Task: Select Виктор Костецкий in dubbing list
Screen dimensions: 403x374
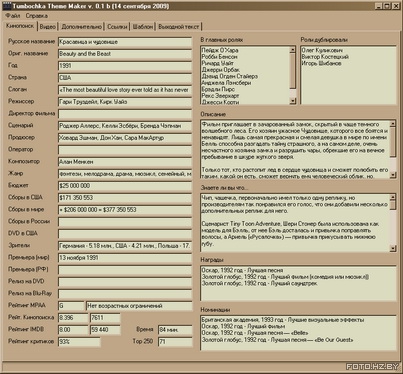Action: [x=325, y=57]
